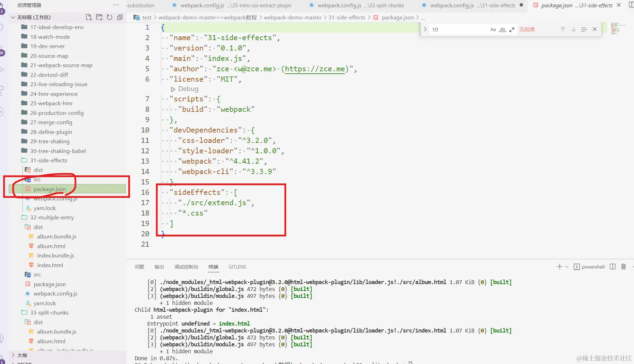Expand the 28-define-plugin folder
Screen dimensions: 634x364
click(x=51, y=132)
